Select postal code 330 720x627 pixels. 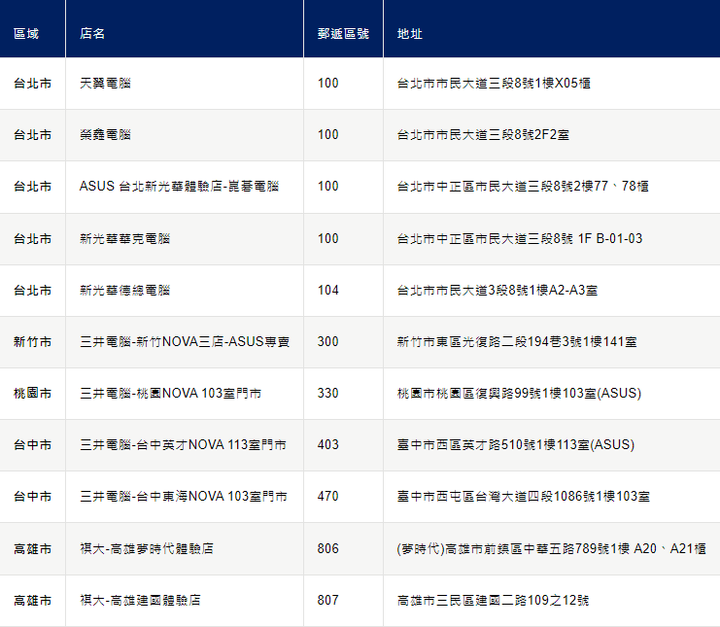328,393
